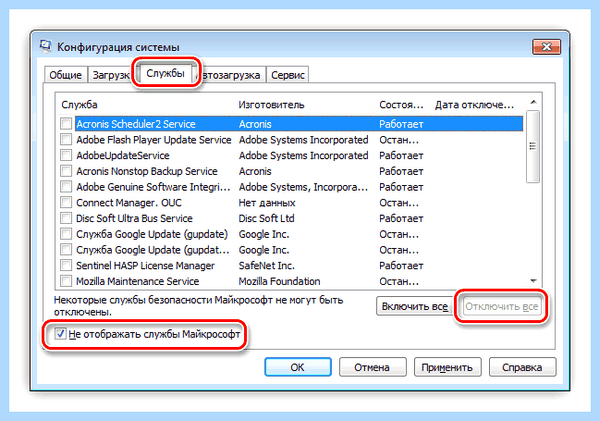Image resolution: width=600 pixels, height=421 pixels.
Task: Click the Mozilla Foundation manufacturer cell
Action: click(x=279, y=281)
